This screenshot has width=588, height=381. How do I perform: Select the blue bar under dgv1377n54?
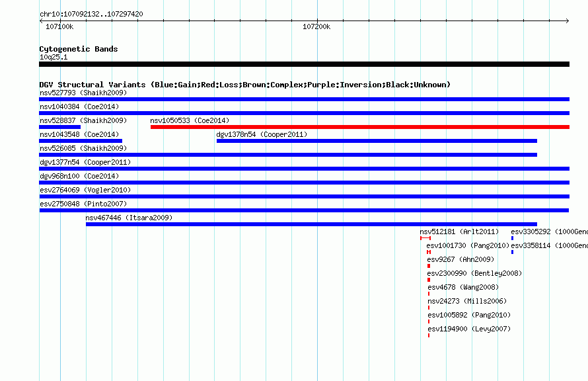(304, 169)
